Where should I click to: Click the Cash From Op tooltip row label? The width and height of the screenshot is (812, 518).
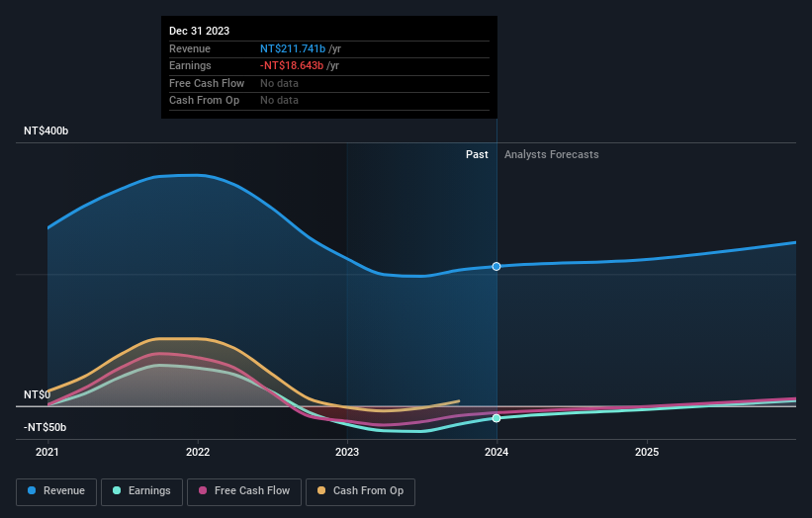click(204, 101)
